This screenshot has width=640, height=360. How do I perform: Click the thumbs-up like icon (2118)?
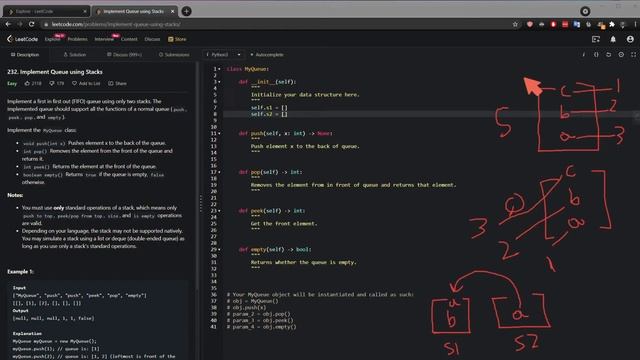(x=27, y=83)
